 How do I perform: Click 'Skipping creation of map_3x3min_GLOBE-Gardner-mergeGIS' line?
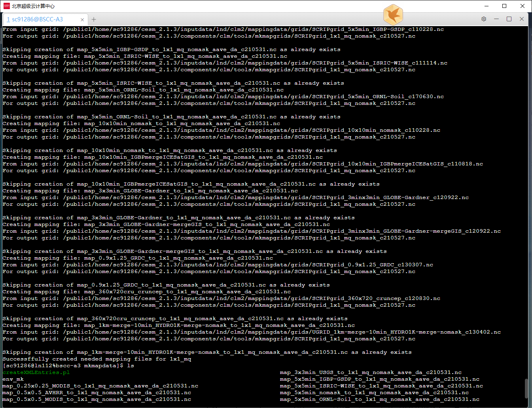pos(195,251)
